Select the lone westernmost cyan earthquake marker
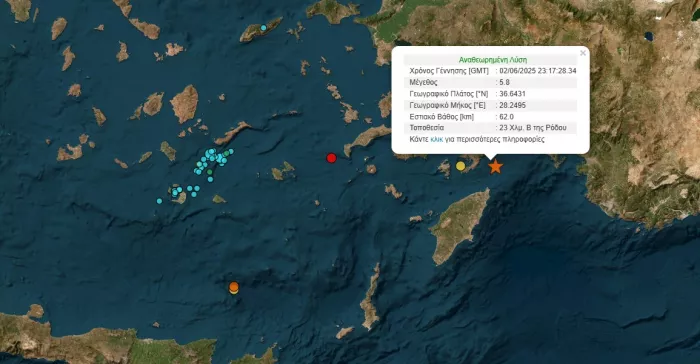700x364 pixels. pyautogui.click(x=159, y=201)
